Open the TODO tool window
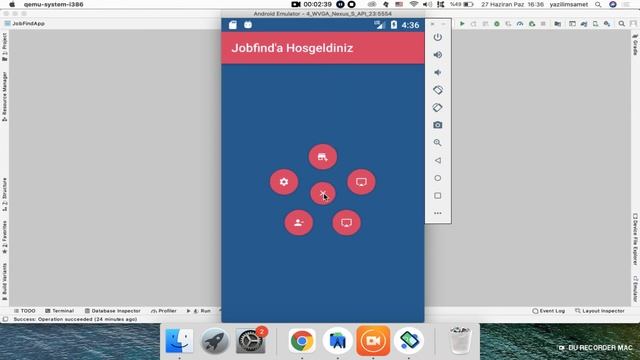 click(24, 311)
